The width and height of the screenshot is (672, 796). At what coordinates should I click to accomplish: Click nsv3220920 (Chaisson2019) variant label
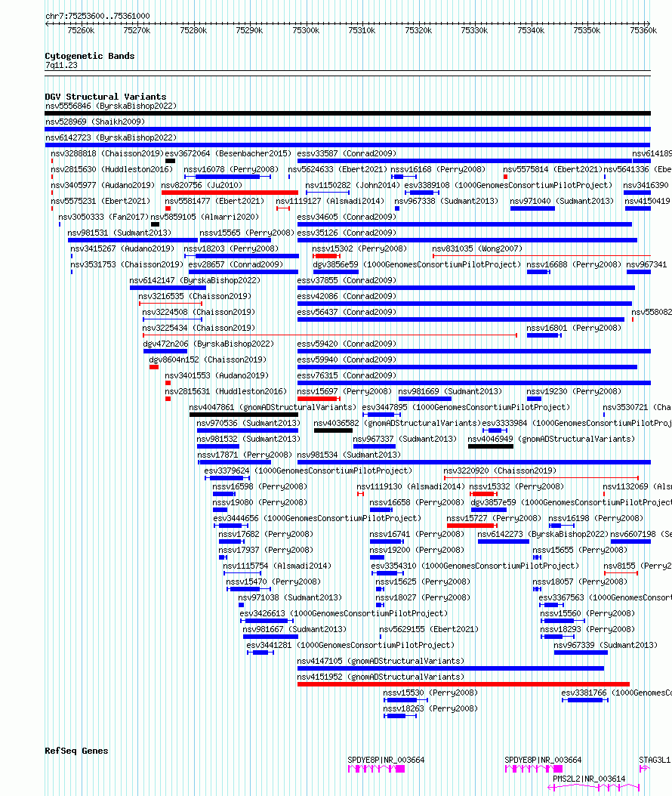[x=500, y=471]
